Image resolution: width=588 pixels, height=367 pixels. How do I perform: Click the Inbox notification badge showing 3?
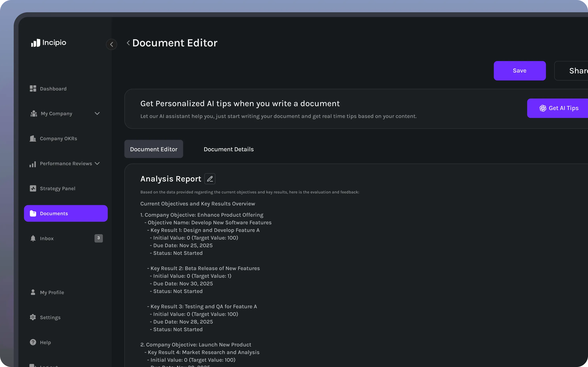[x=98, y=238]
